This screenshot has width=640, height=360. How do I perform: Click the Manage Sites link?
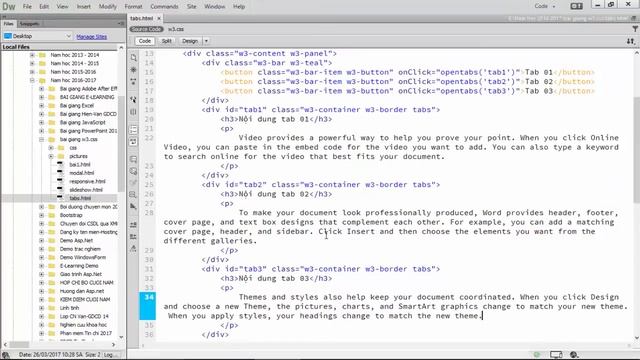click(91, 37)
